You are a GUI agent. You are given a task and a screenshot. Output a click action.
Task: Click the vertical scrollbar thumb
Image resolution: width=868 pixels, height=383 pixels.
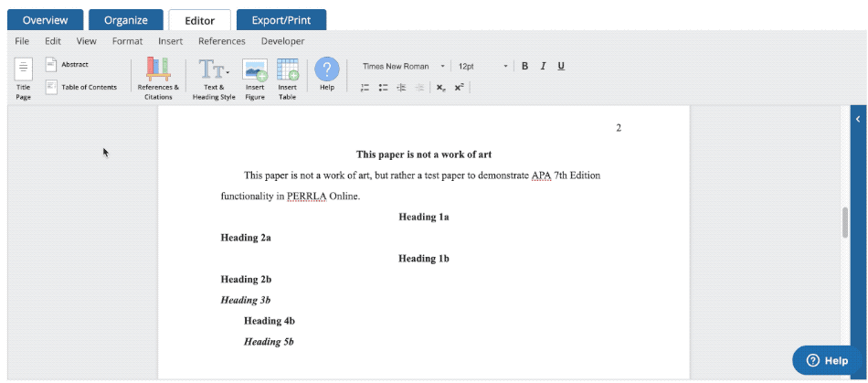[845, 222]
